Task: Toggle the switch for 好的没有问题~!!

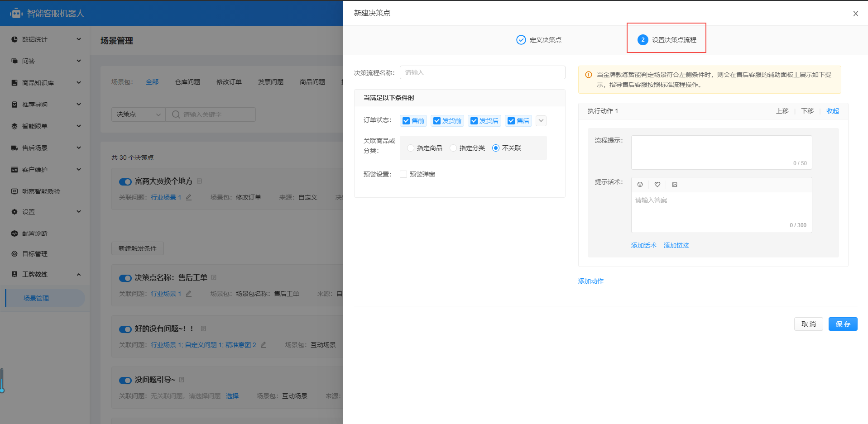Action: pos(125,329)
